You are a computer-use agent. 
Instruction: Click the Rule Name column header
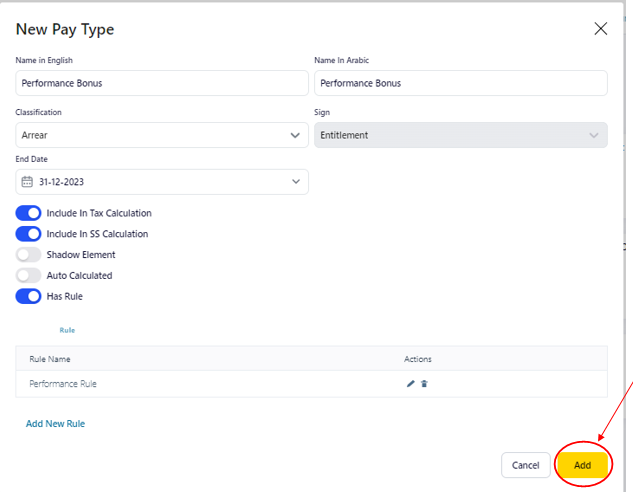[x=50, y=359]
